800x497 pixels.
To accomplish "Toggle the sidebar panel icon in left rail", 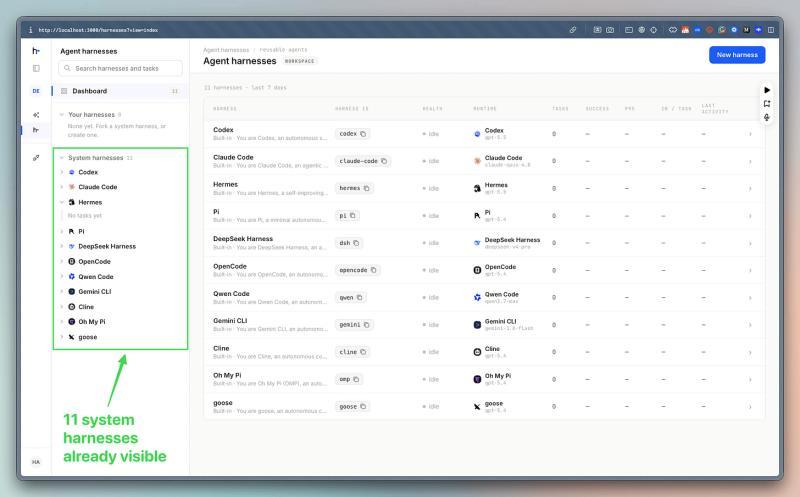I will pos(36,68).
